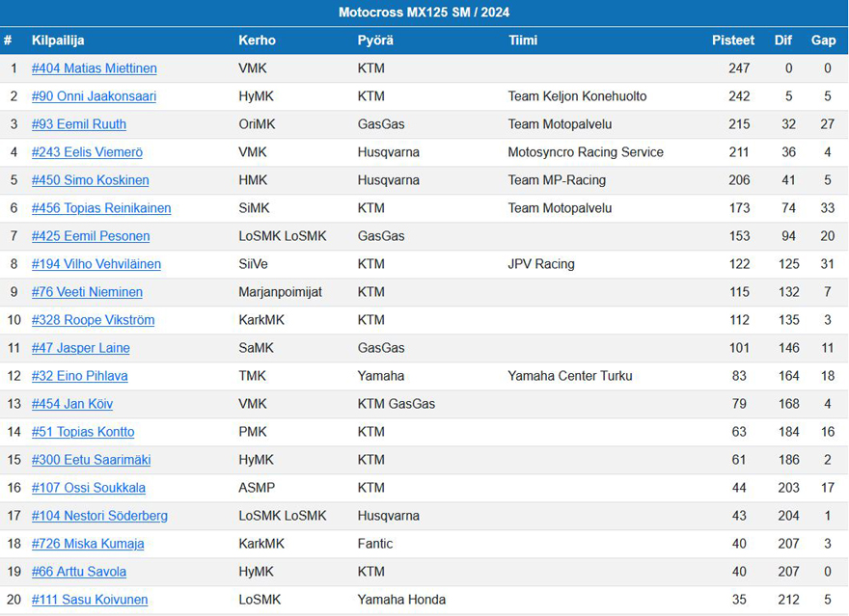
Task: Click the Kilpailija column header
Action: click(58, 40)
